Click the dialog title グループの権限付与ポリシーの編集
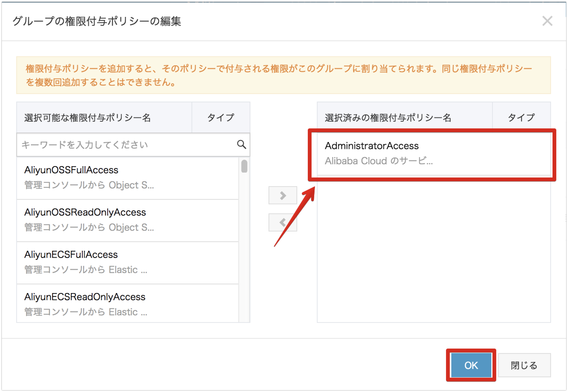The image size is (568, 392). pos(97,21)
